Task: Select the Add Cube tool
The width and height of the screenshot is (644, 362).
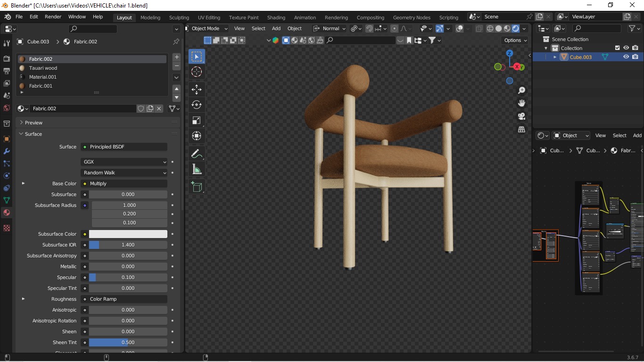Action: (x=197, y=187)
